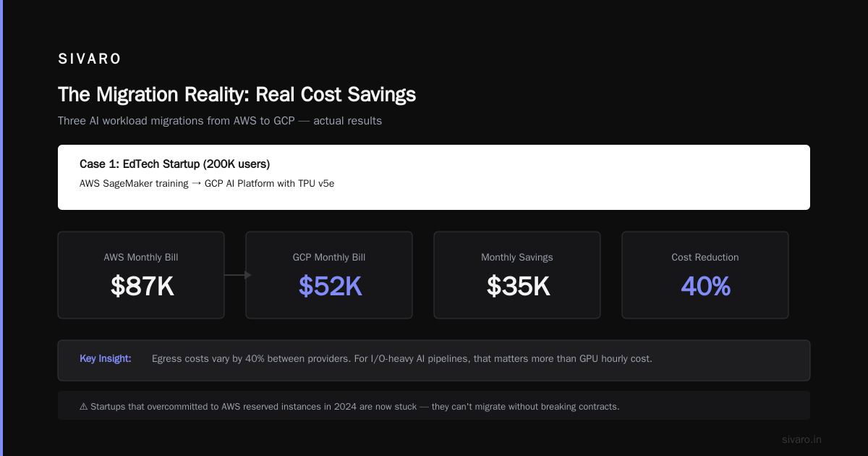Visit the sivaro.in link
868x456 pixels.
coord(802,439)
